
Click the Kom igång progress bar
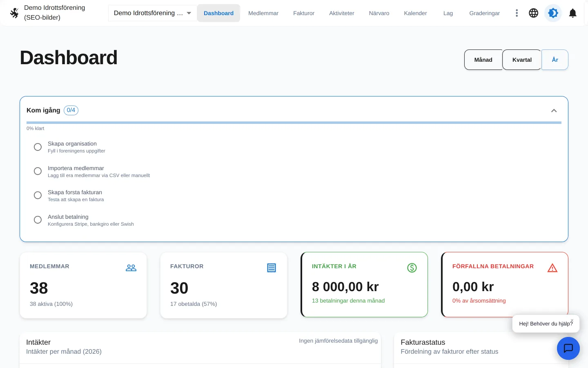point(294,123)
